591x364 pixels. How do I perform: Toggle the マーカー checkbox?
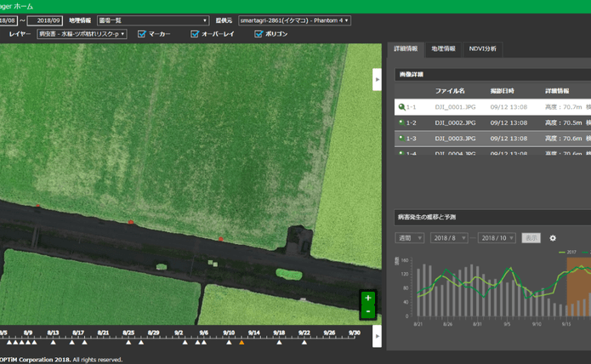coord(142,34)
